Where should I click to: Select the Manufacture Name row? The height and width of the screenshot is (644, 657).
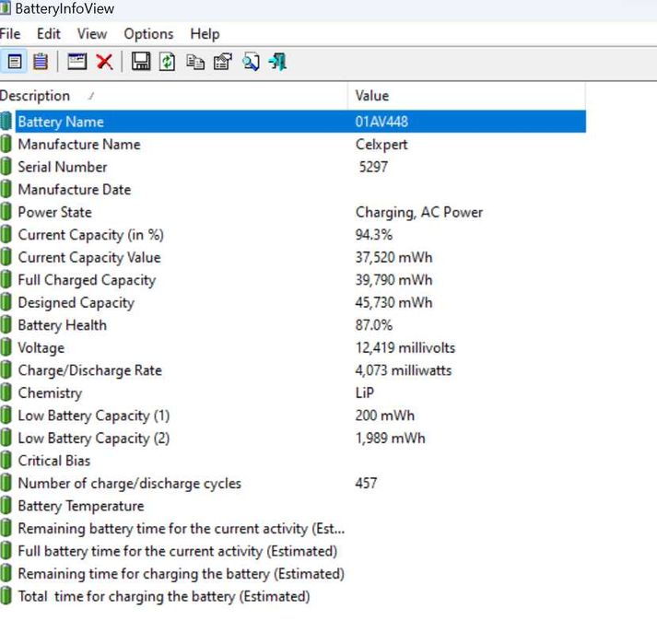[293, 145]
